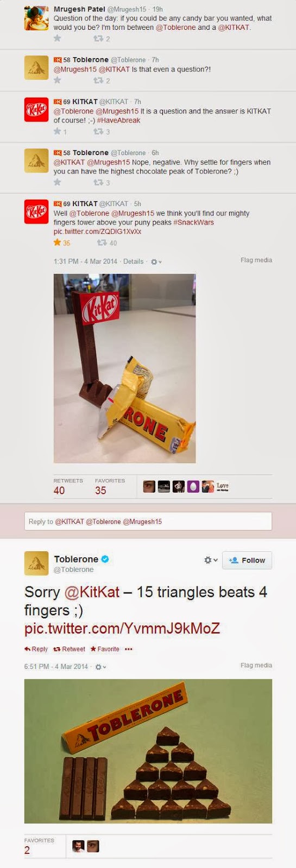
Task: Retweet Mrugesh Patel's question tweet
Action: click(x=102, y=39)
